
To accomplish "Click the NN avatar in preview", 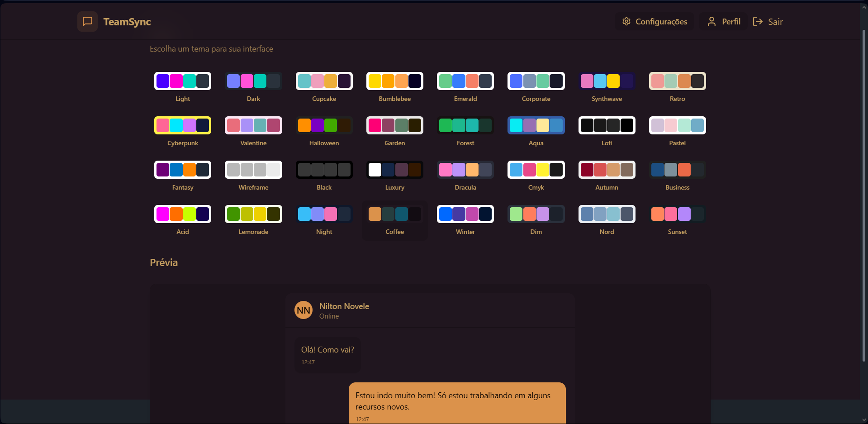I will tap(304, 310).
